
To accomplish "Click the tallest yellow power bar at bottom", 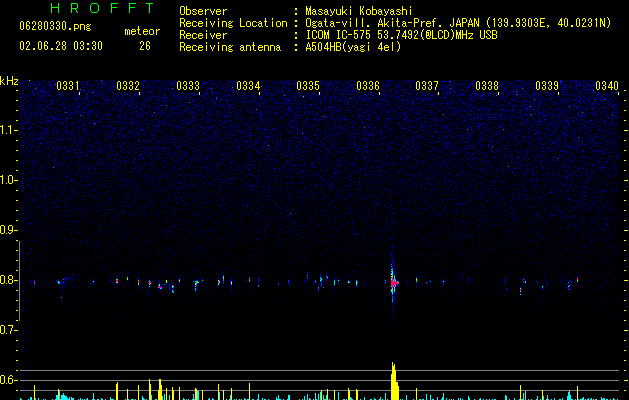I will coord(395,381).
